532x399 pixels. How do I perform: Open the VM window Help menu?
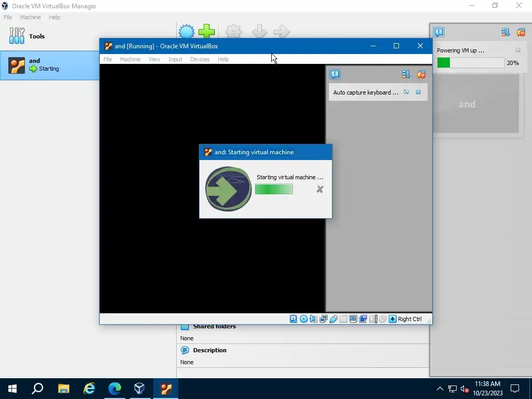coord(223,59)
